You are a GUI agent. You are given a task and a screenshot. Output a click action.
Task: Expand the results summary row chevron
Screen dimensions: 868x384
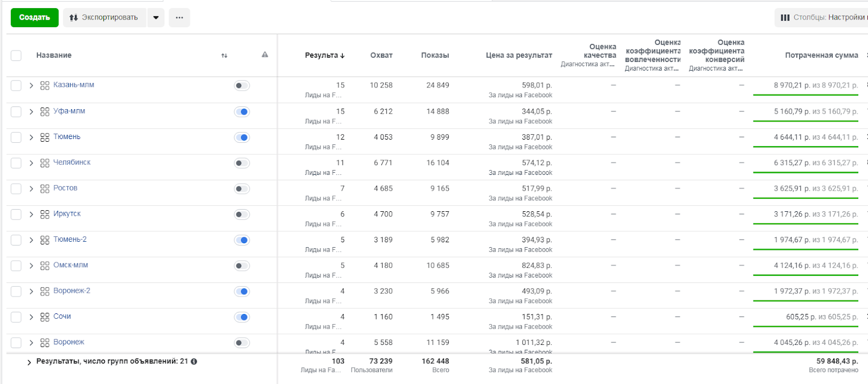point(29,362)
